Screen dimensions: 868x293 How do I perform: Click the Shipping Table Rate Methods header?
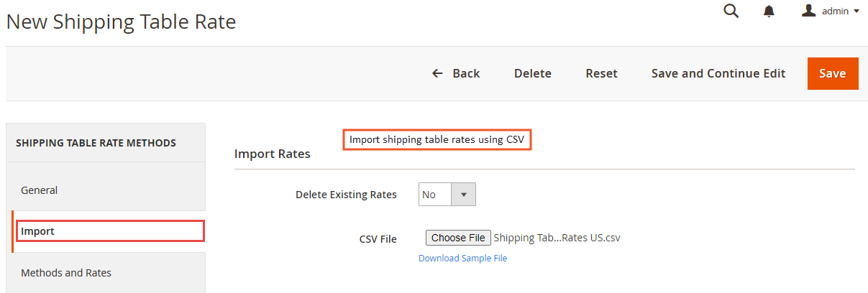(x=96, y=143)
